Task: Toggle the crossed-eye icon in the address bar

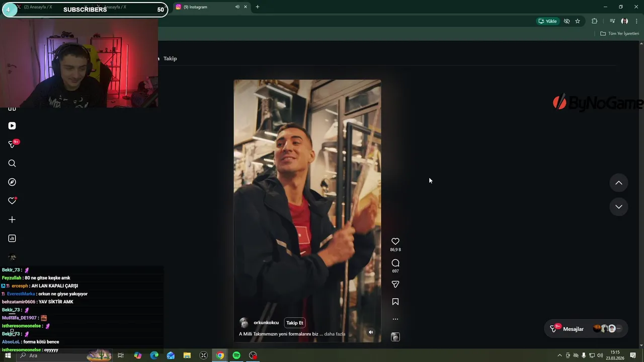Action: (567, 21)
